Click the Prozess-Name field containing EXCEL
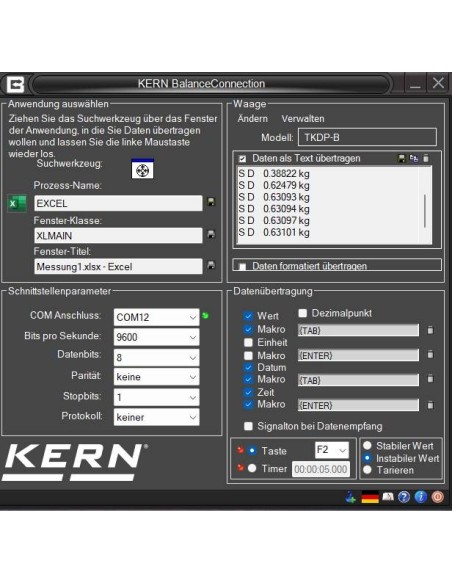The width and height of the screenshot is (452, 584). pos(118,203)
